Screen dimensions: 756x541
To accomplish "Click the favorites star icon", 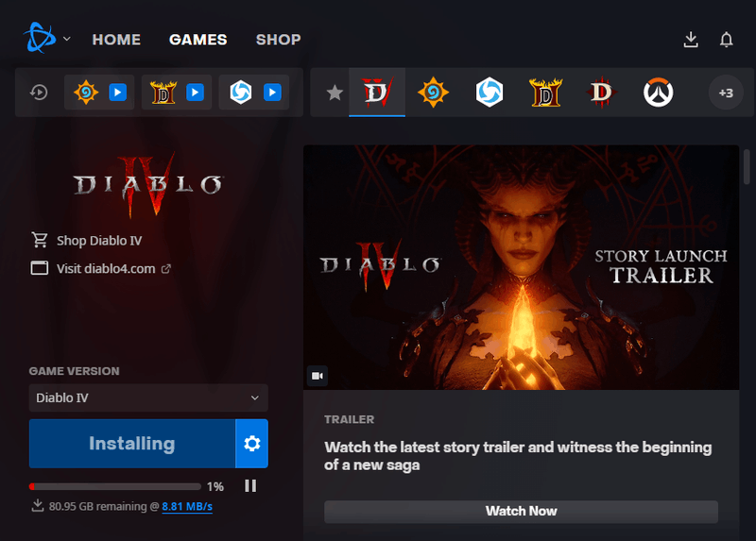I will (335, 93).
